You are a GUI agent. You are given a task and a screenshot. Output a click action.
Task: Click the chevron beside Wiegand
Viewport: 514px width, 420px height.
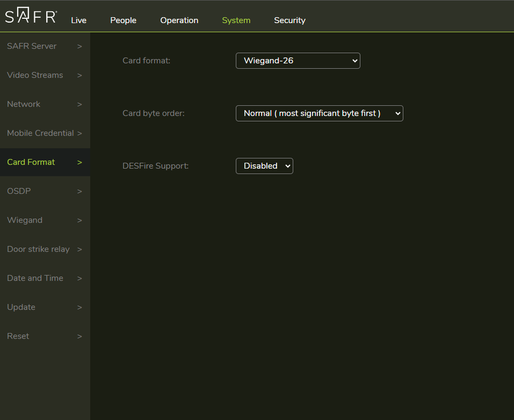click(79, 220)
